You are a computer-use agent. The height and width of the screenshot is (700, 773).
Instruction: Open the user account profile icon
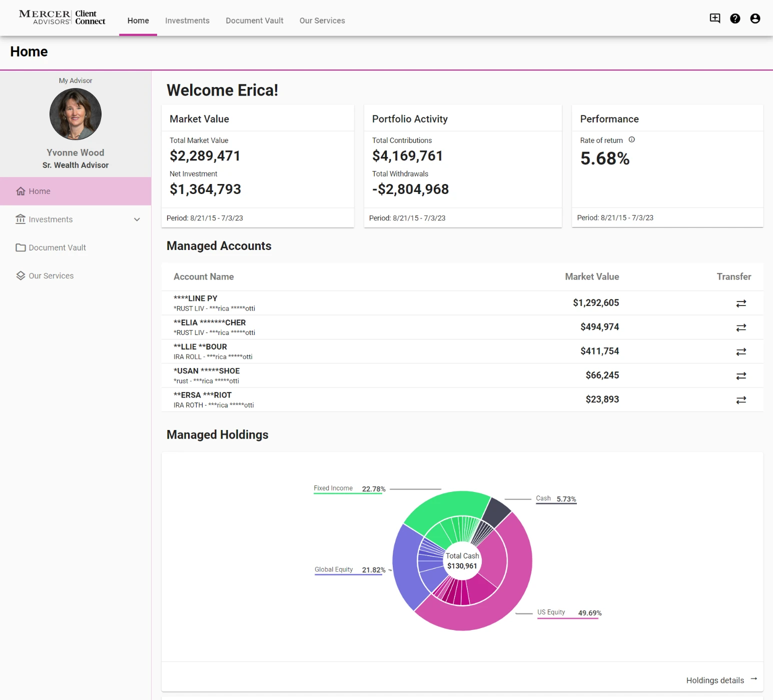pos(755,18)
